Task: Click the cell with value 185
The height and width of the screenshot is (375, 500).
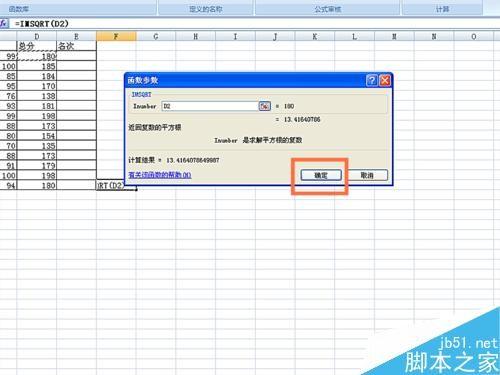Action: pos(36,66)
